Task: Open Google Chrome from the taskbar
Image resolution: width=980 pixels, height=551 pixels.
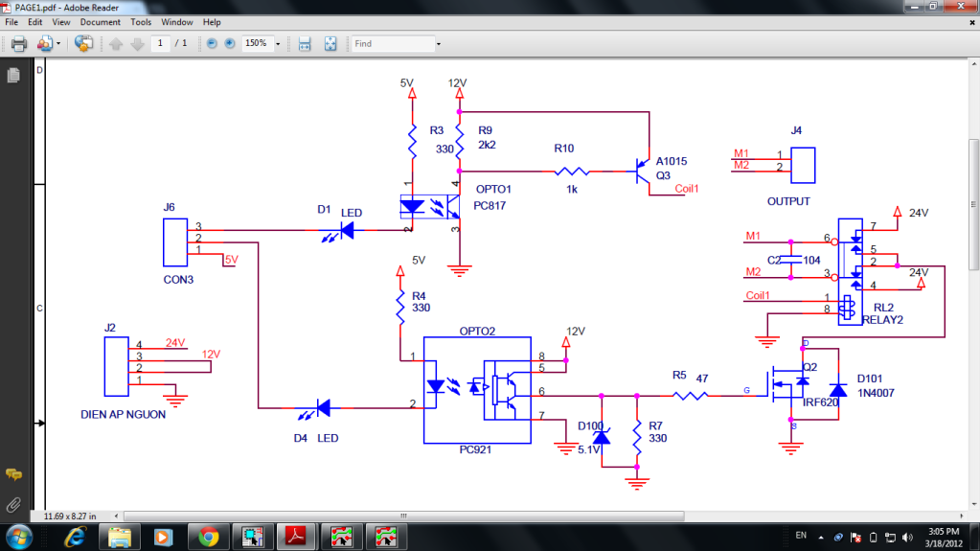Action: [208, 537]
